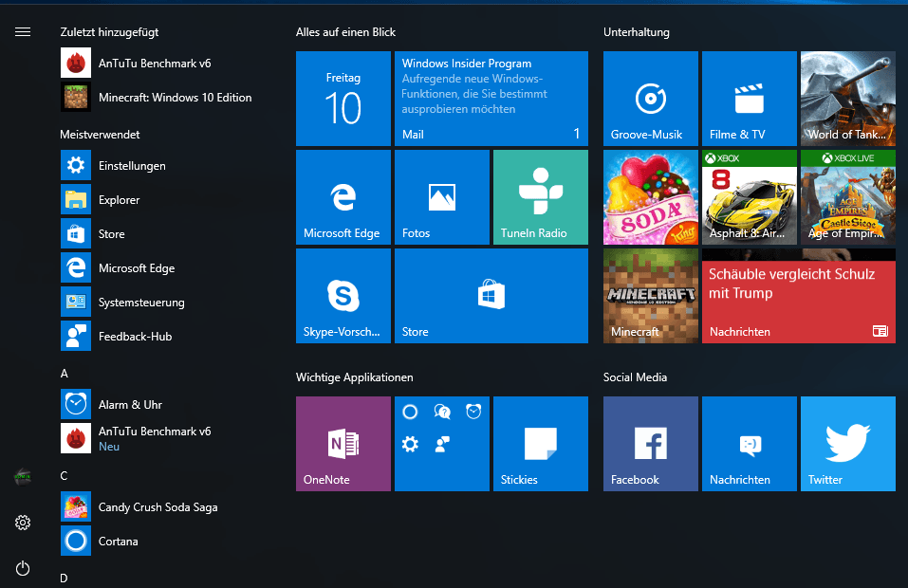Open Store from the Meistverwendet list
Screen dimensions: 908x588
[x=157, y=234]
